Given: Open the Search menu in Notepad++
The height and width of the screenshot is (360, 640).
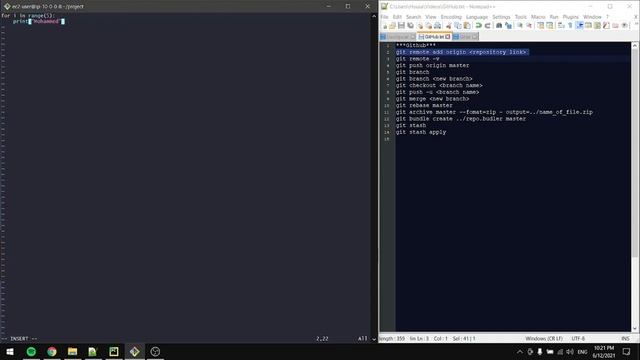Looking at the screenshot, I should point(413,17).
